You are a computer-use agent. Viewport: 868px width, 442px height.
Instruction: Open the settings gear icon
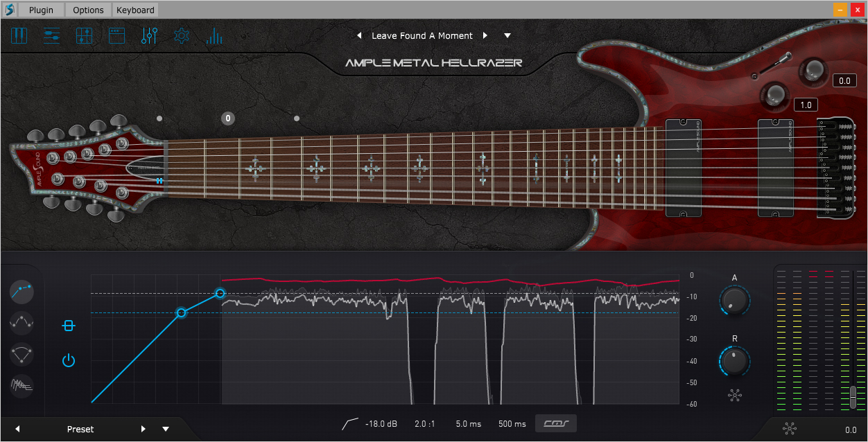(182, 35)
